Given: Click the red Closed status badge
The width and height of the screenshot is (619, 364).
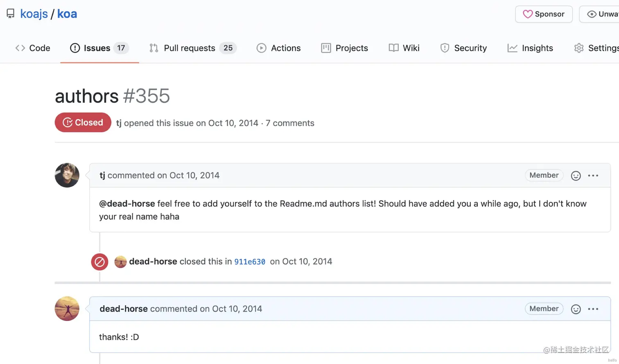Looking at the screenshot, I should [83, 122].
